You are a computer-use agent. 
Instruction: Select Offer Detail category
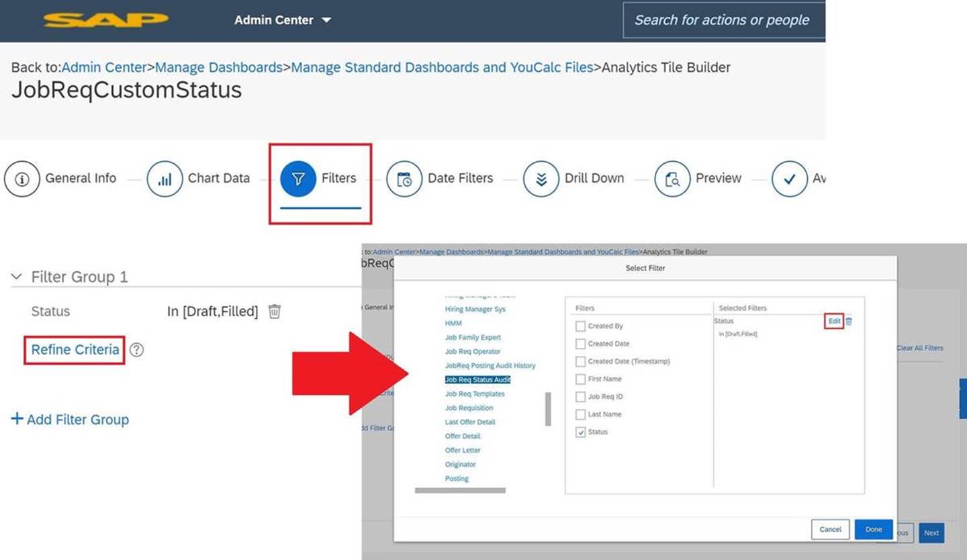click(x=463, y=436)
